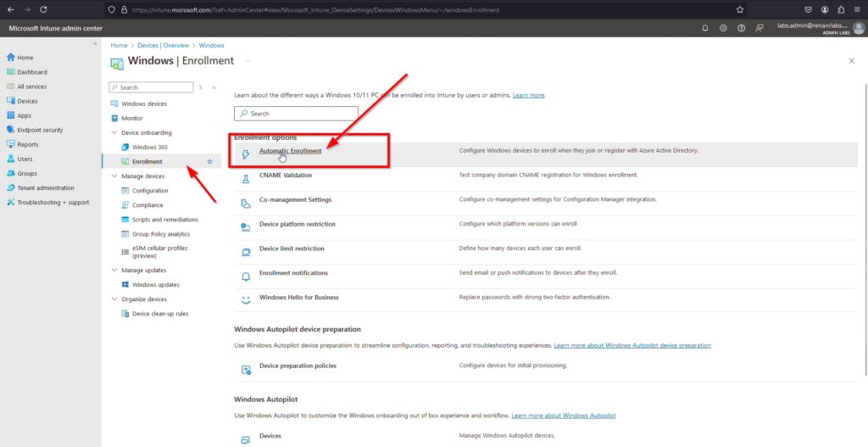This screenshot has width=868, height=447.
Task: Open Device limit restriction
Action: 292,249
